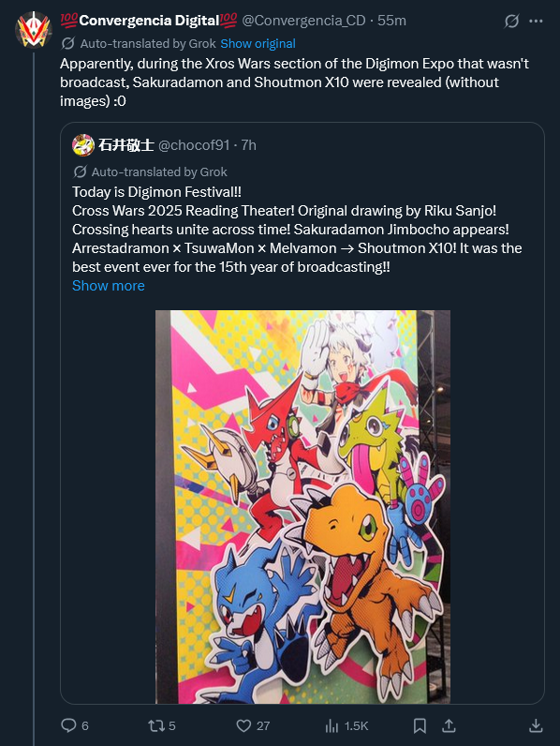Open the 55m timestamp link
Image resolution: width=560 pixels, height=746 pixels.
pos(391,21)
